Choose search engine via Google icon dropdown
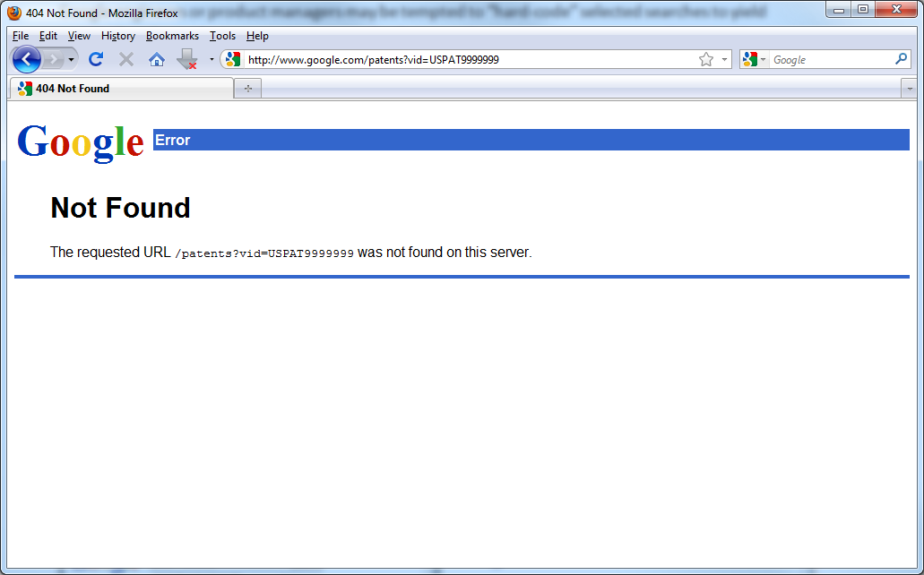 coord(755,59)
